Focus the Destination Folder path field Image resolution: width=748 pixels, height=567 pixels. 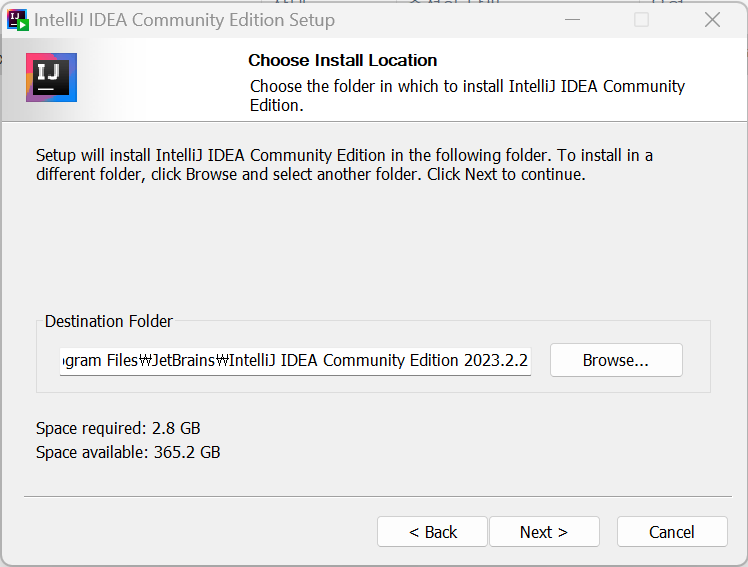tap(295, 361)
